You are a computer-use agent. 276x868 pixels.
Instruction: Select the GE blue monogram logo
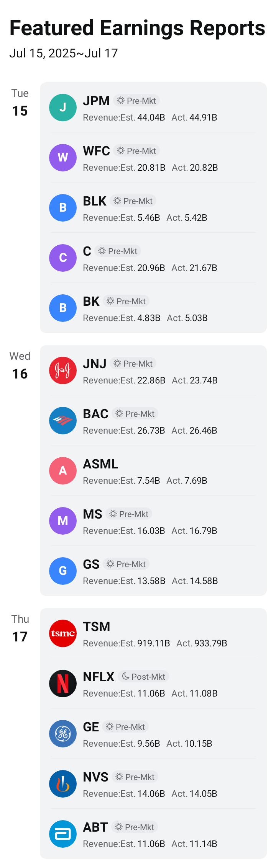(63, 734)
